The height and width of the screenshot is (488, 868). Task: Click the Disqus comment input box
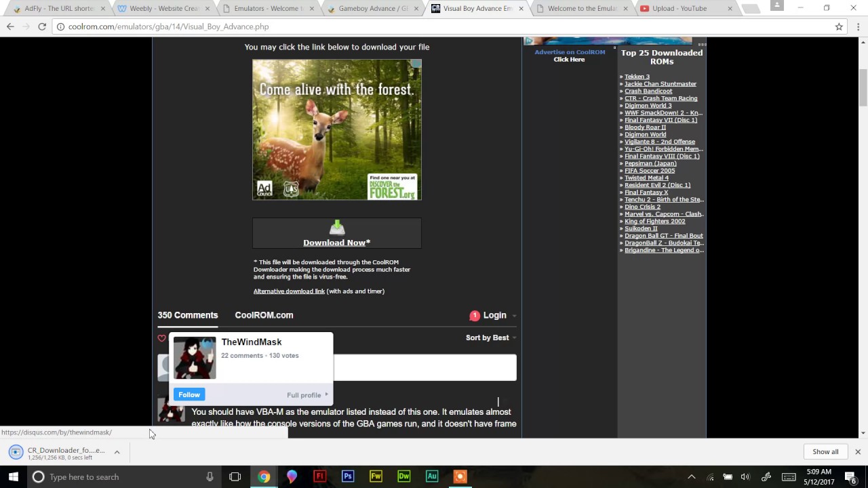click(x=425, y=367)
